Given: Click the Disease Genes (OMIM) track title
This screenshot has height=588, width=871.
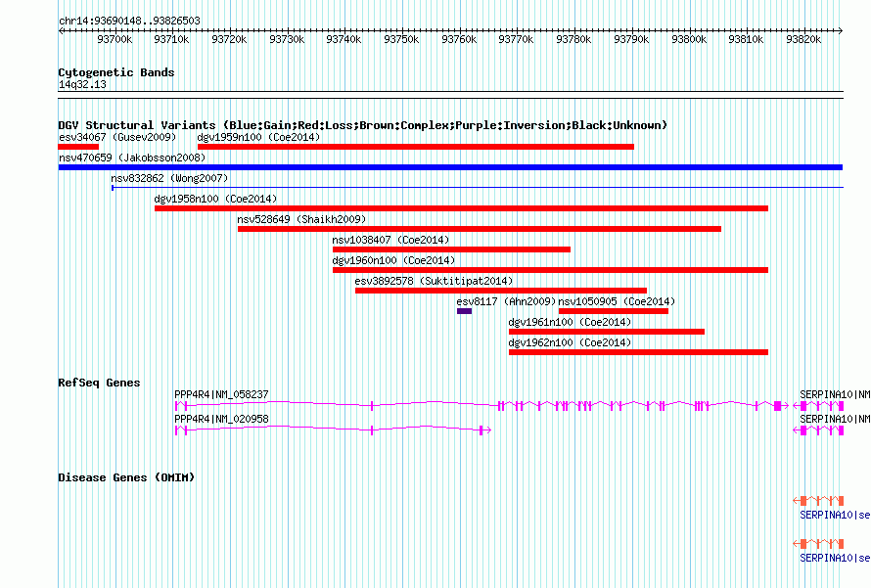Looking at the screenshot, I should click(126, 477).
